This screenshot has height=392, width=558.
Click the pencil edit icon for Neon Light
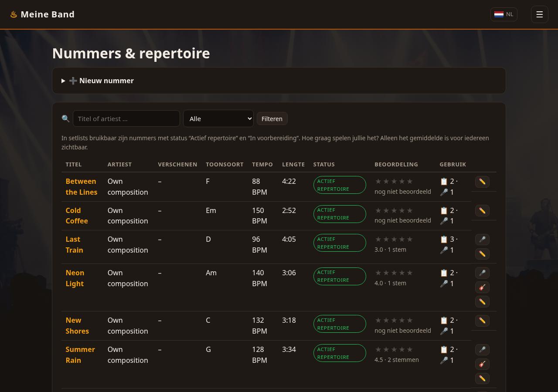482,302
